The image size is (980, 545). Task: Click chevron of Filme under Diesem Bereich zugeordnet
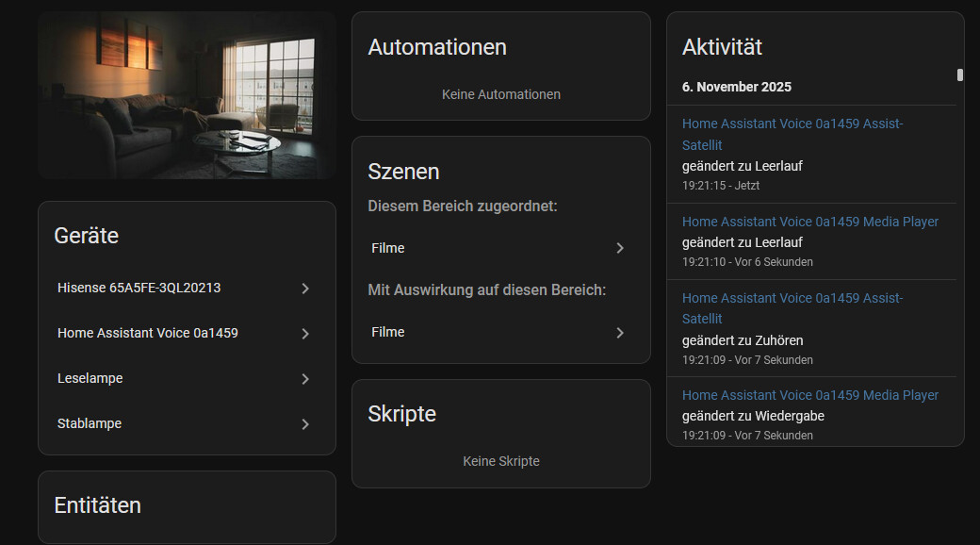pyautogui.click(x=619, y=248)
